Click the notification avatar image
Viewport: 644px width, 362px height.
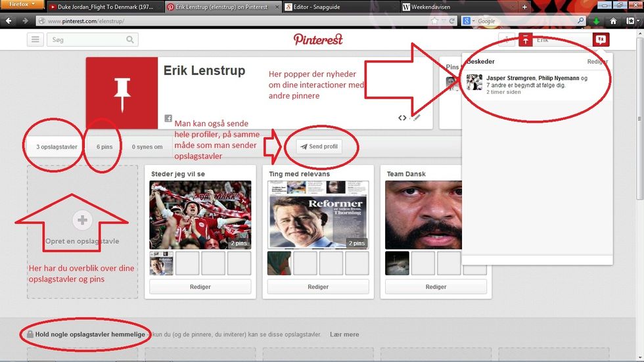(x=474, y=82)
